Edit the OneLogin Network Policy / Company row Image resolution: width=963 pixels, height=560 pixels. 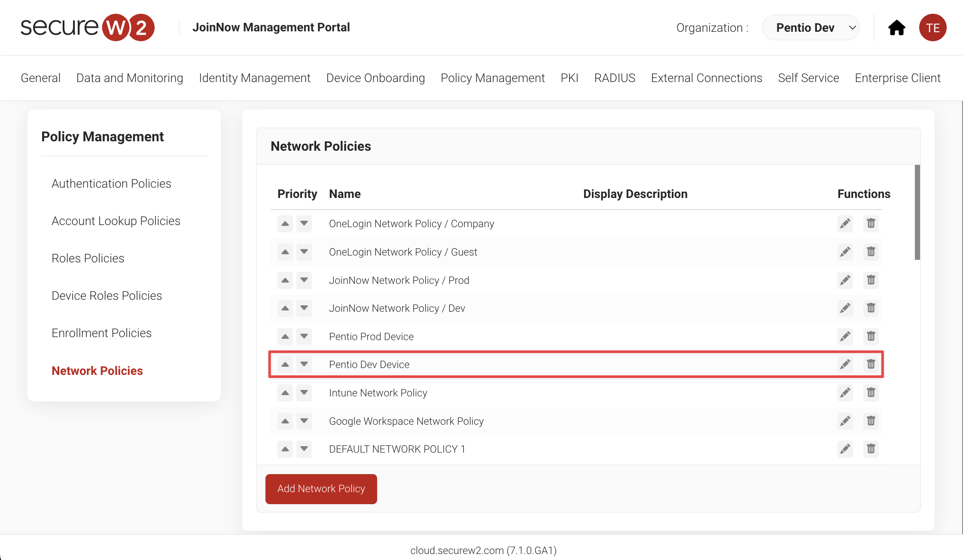845,223
